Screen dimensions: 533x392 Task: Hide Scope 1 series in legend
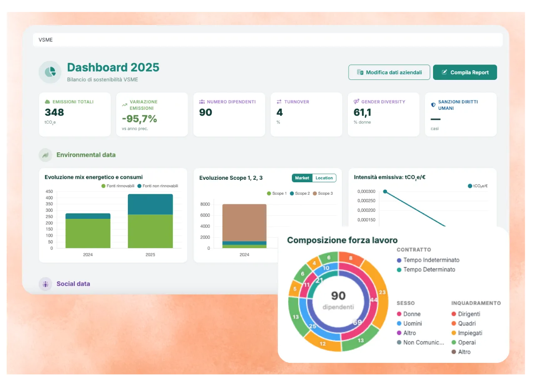tap(276, 194)
